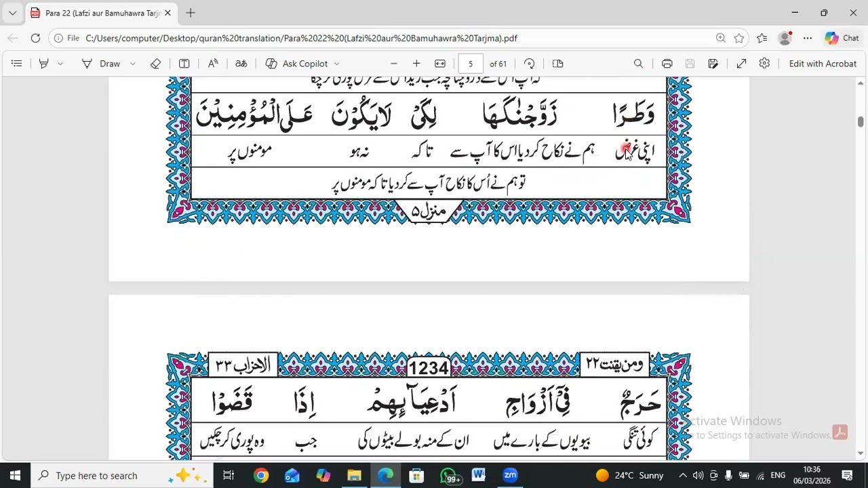Image resolution: width=868 pixels, height=488 pixels.
Task: Open the taskbar clock and calendar
Action: pos(812,475)
